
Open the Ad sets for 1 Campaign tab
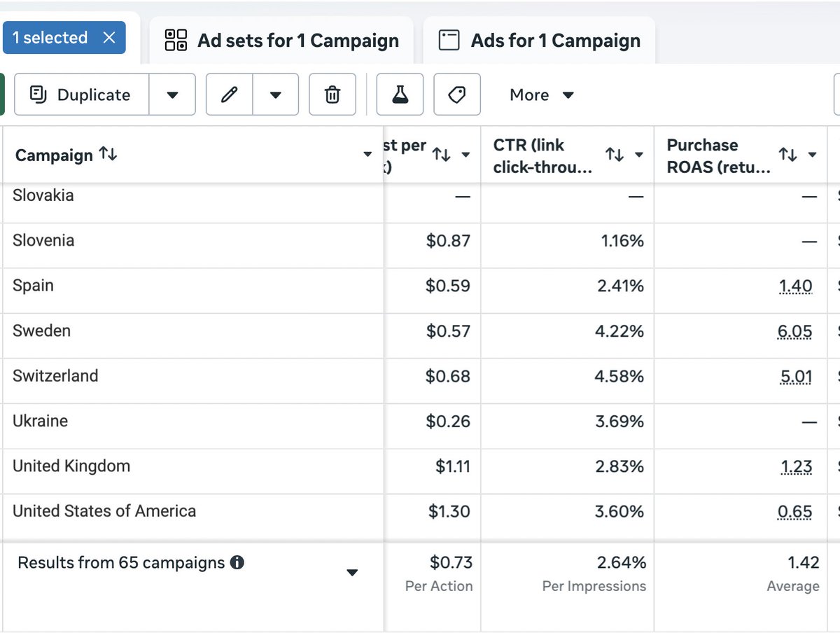click(x=281, y=41)
